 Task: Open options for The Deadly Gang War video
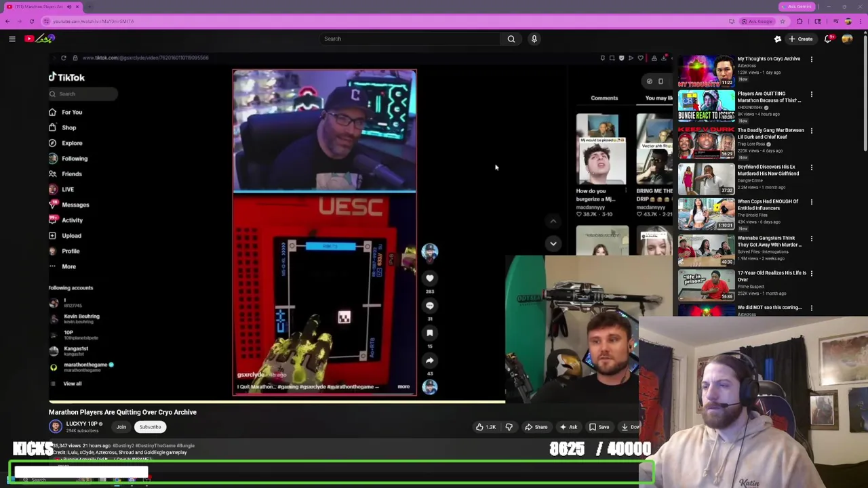coord(811,130)
